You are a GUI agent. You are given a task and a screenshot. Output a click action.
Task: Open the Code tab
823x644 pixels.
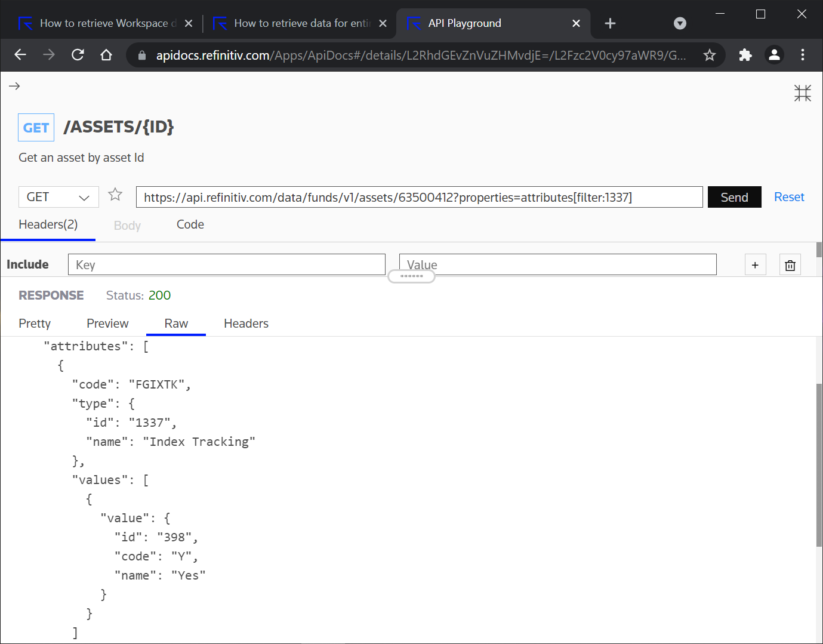coord(190,224)
